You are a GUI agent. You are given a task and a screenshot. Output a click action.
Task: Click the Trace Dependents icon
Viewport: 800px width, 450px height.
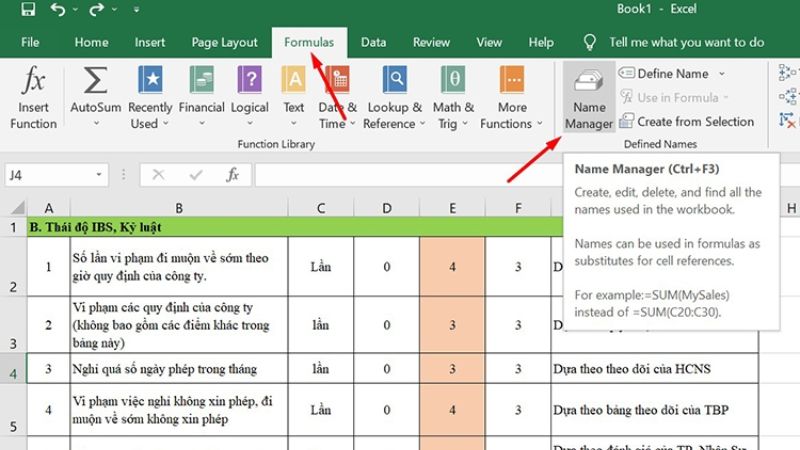(787, 96)
